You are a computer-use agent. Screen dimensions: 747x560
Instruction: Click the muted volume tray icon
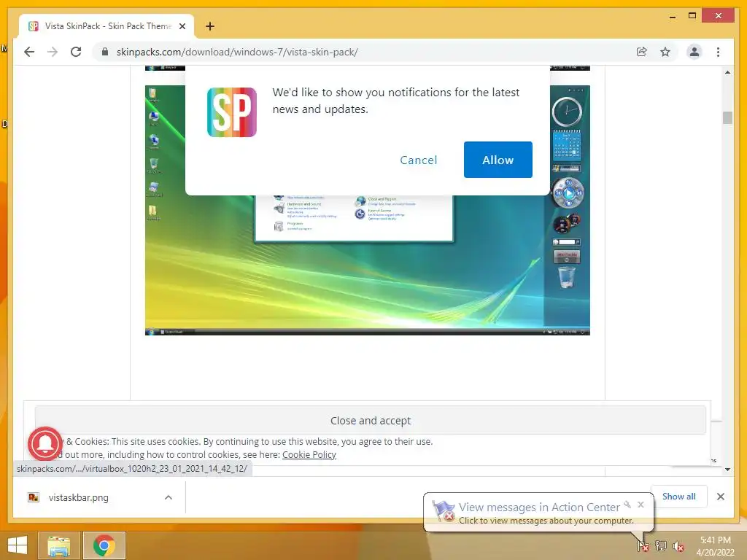678,545
